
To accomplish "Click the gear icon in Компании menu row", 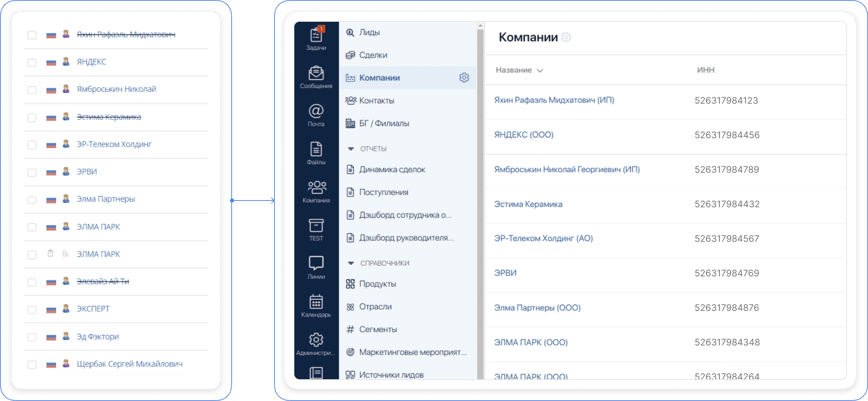I will tap(464, 78).
